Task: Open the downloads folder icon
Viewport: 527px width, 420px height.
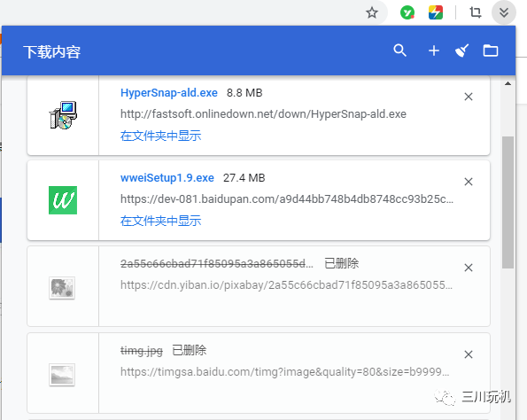Action: (491, 51)
